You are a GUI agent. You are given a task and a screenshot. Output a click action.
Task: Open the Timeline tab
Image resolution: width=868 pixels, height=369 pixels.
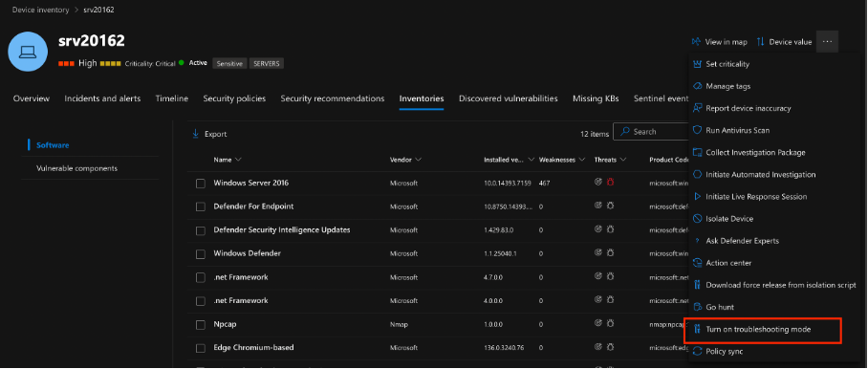click(x=172, y=98)
